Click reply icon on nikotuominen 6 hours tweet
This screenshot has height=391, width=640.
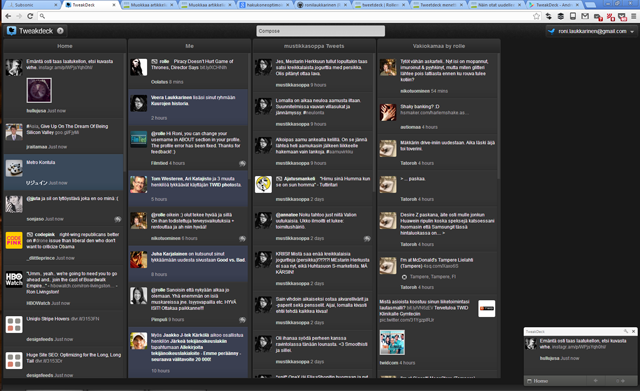[x=242, y=238]
